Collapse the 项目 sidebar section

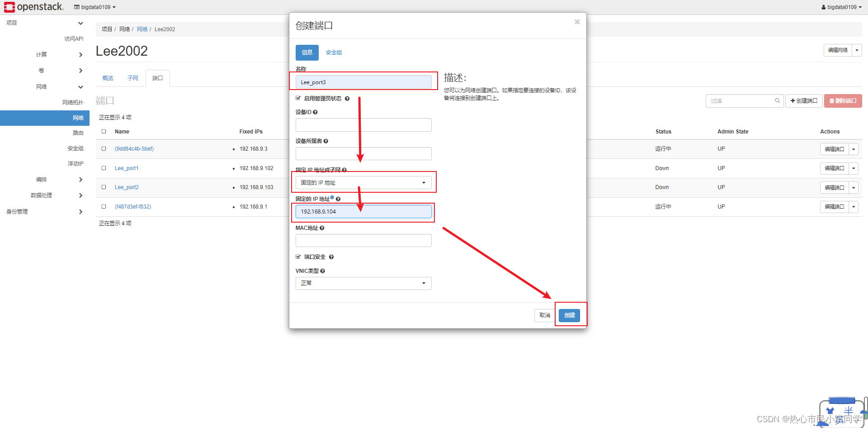coord(80,23)
